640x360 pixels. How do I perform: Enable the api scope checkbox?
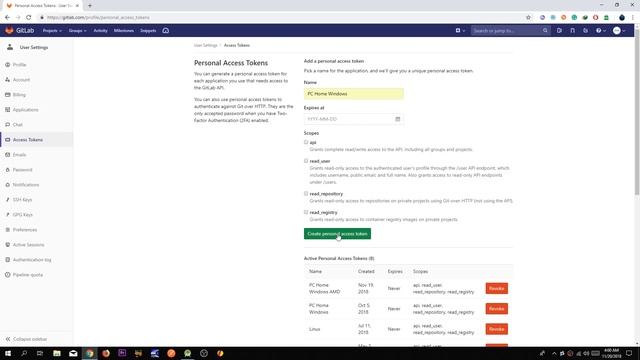[306, 142]
